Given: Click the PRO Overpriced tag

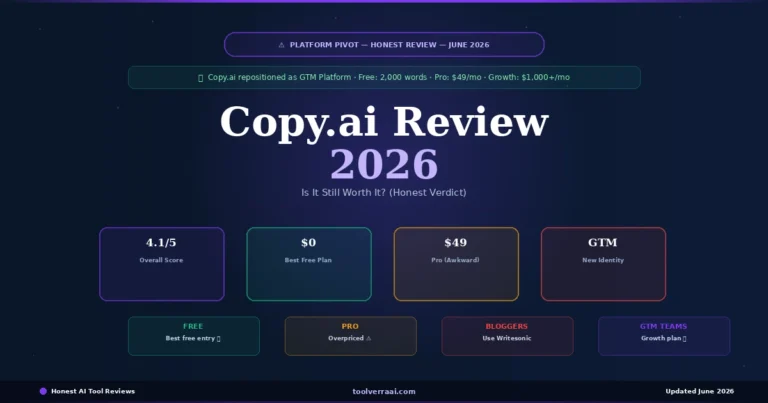Looking at the screenshot, I should (351, 336).
